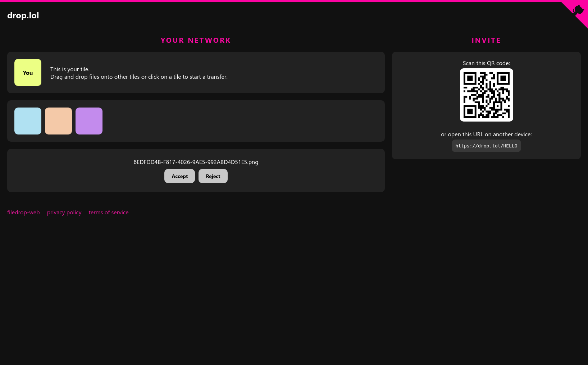The image size is (588, 365).
Task: Click the peach network tile
Action: point(58,121)
